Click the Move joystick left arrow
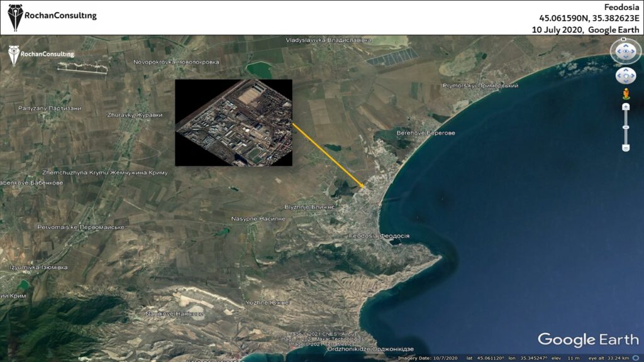The image size is (644, 362). pos(619,76)
